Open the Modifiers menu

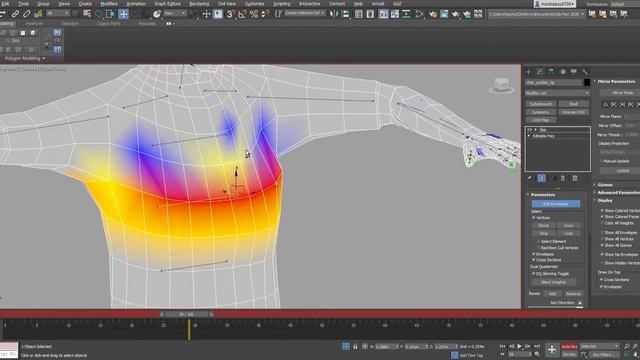tap(109, 4)
